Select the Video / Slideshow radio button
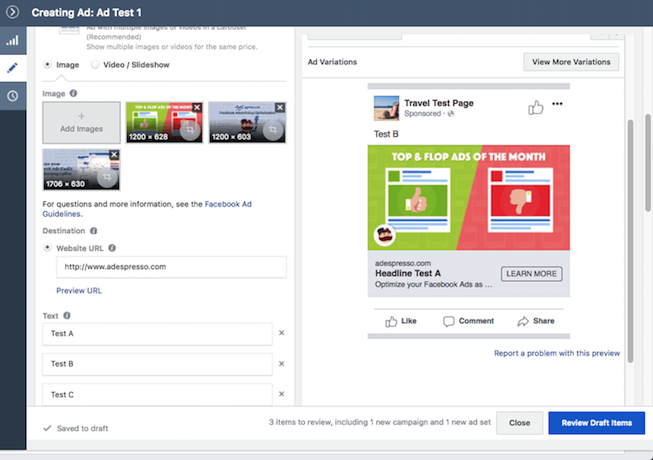The height and width of the screenshot is (460, 653). [95, 65]
